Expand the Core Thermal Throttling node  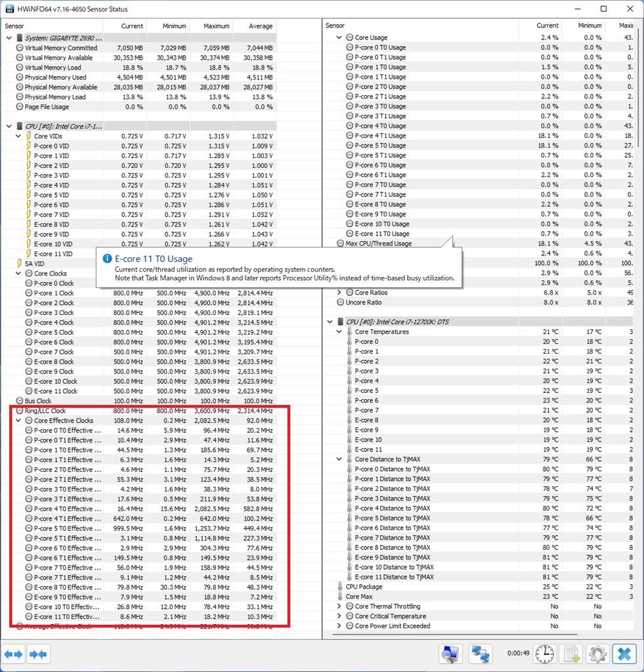(x=339, y=606)
